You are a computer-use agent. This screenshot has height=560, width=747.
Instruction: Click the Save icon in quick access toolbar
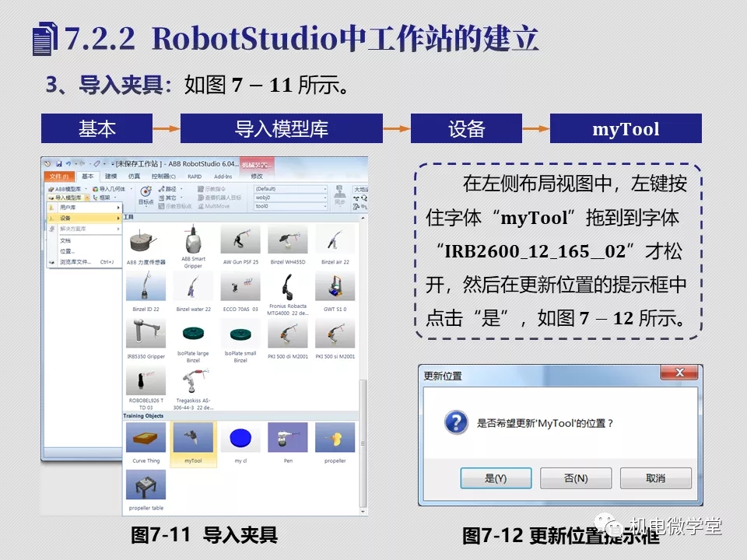[x=59, y=164]
